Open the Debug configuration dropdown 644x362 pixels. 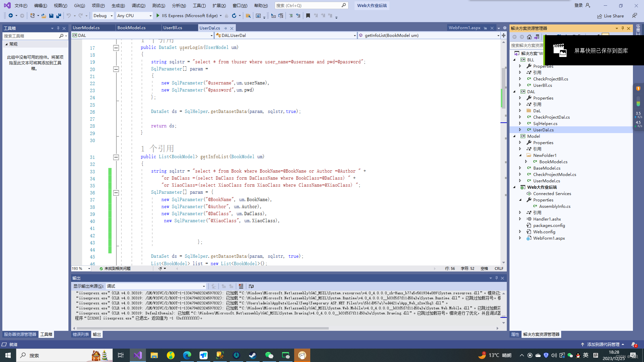tap(111, 16)
